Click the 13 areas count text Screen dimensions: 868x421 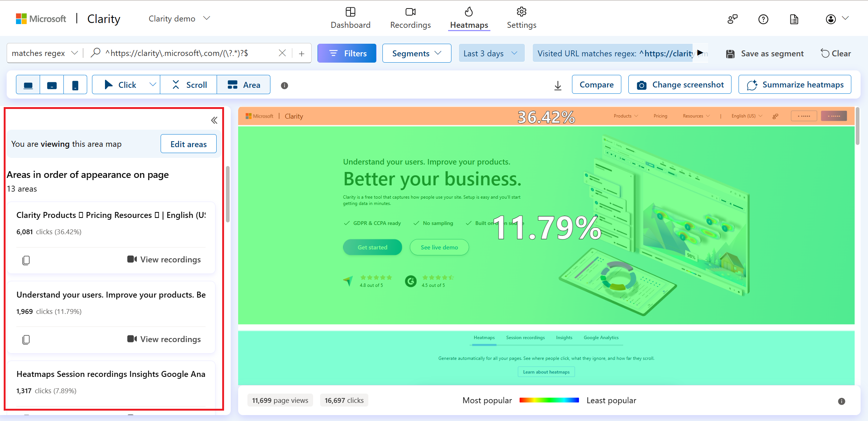coord(22,189)
